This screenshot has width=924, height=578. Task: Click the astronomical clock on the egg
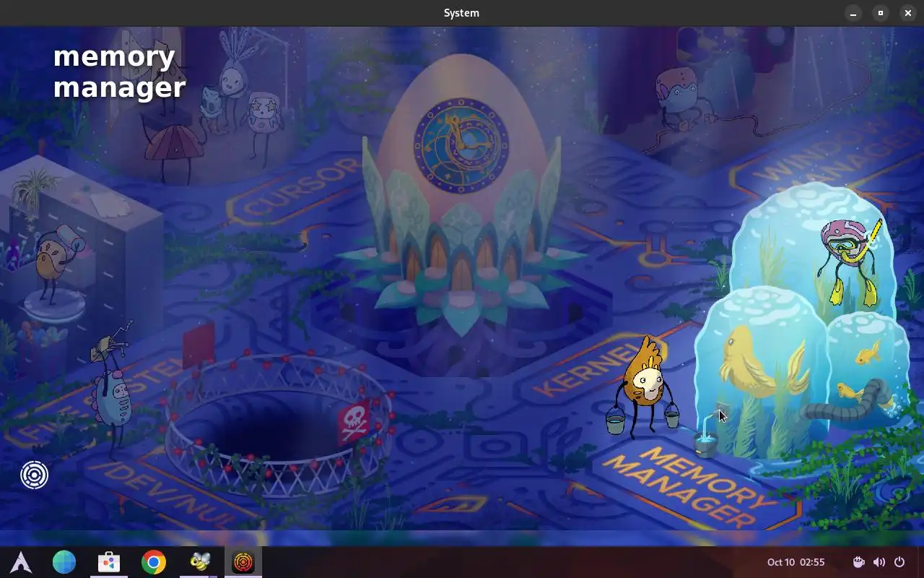point(461,146)
